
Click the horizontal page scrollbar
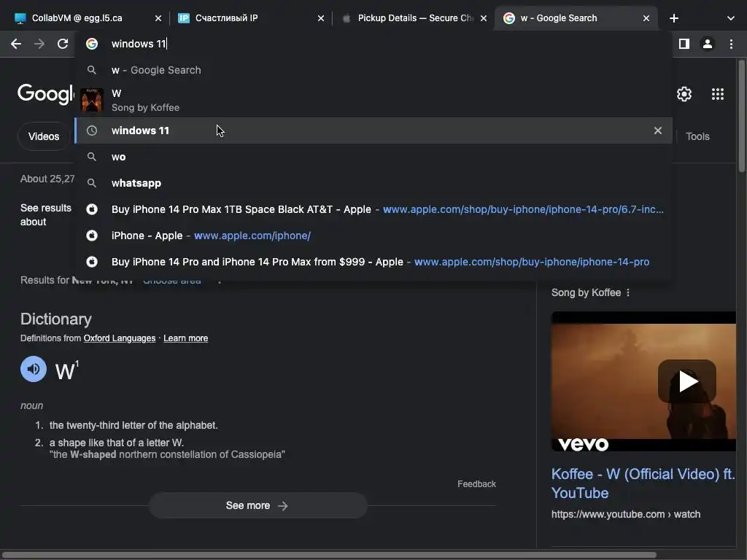click(329, 555)
